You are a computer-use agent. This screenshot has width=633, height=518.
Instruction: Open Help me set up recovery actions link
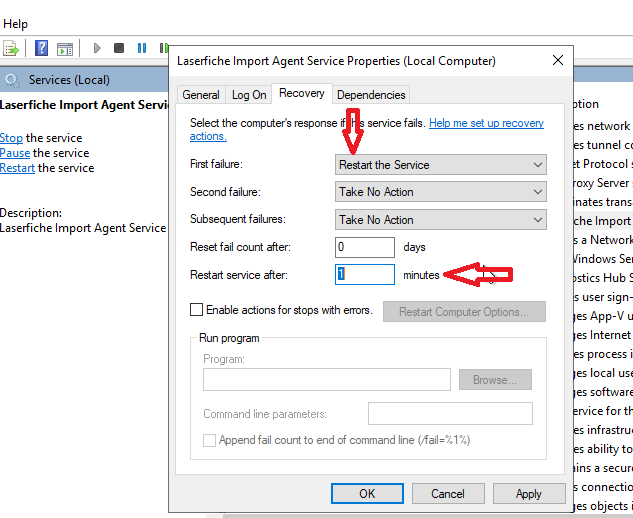486,123
